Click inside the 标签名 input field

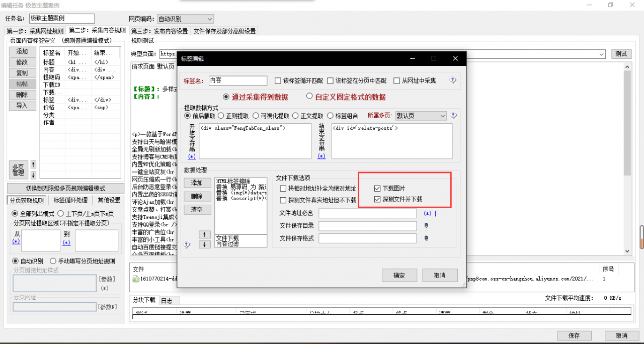[237, 80]
